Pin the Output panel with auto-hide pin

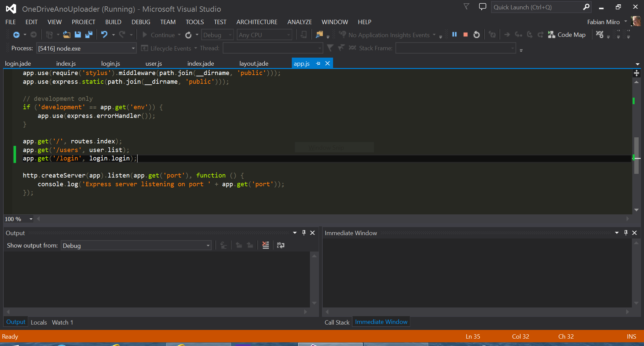(304, 233)
